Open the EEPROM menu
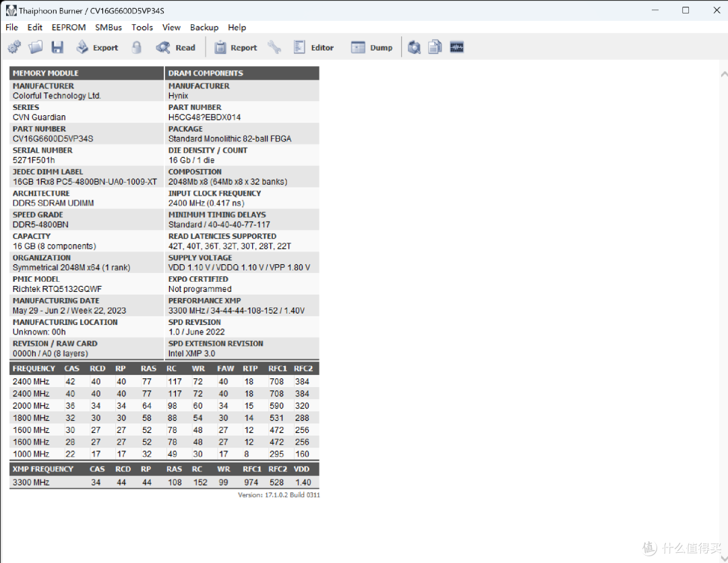 69,28
